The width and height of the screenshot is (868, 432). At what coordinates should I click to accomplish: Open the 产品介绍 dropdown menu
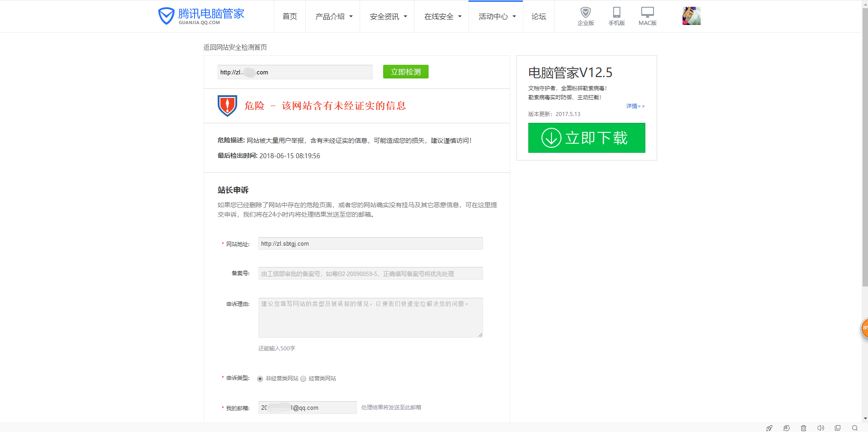332,16
